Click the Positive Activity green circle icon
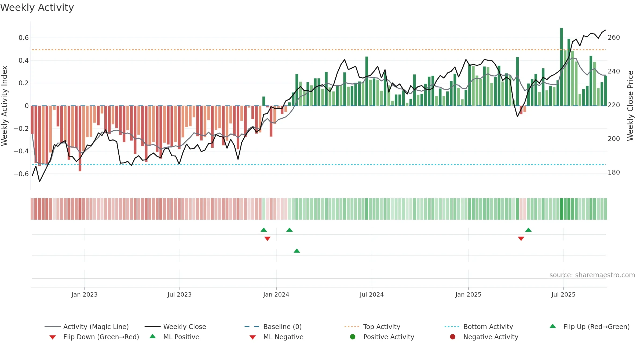 tap(353, 337)
